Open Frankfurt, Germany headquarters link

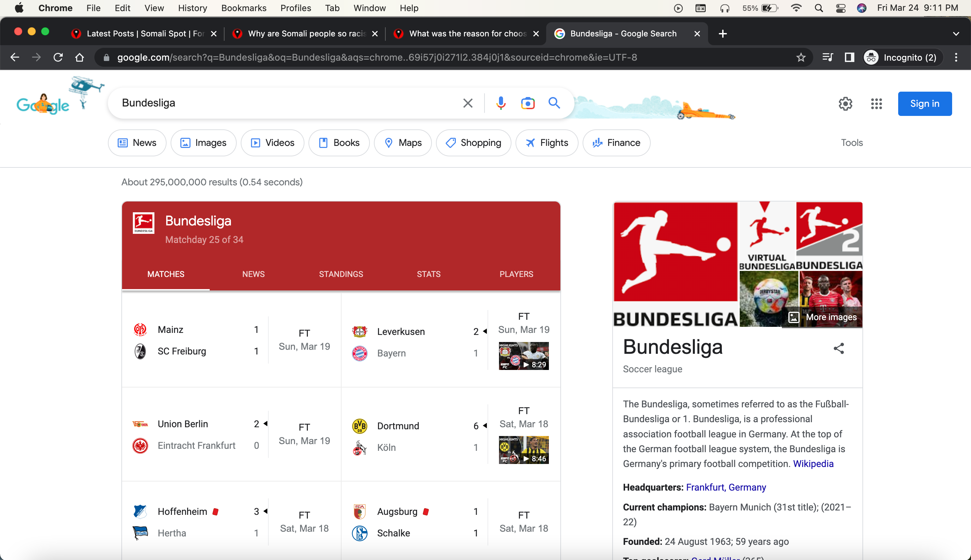pyautogui.click(x=726, y=487)
